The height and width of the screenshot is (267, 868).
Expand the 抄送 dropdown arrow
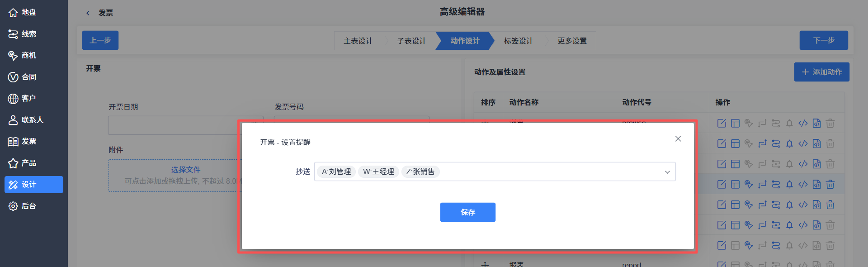667,172
